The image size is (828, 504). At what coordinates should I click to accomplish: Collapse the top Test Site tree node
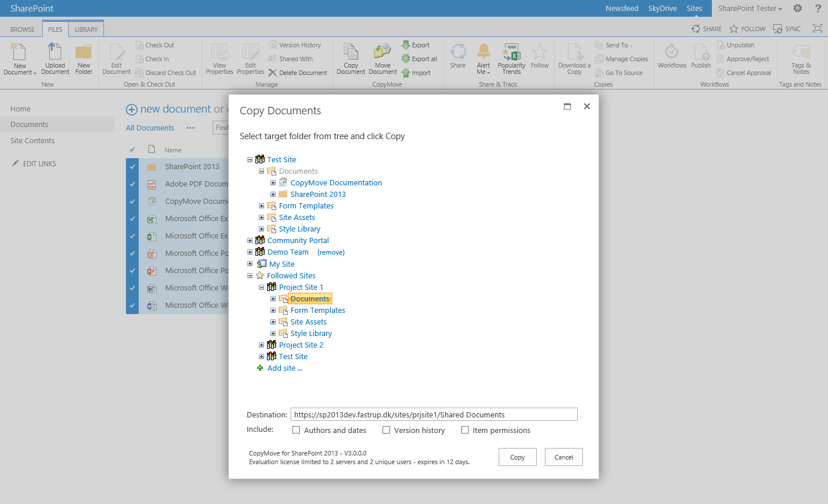250,160
